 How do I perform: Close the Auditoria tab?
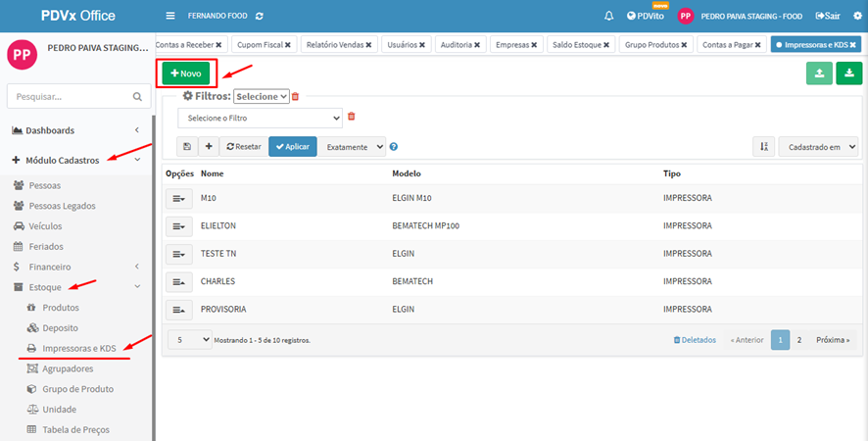click(479, 45)
